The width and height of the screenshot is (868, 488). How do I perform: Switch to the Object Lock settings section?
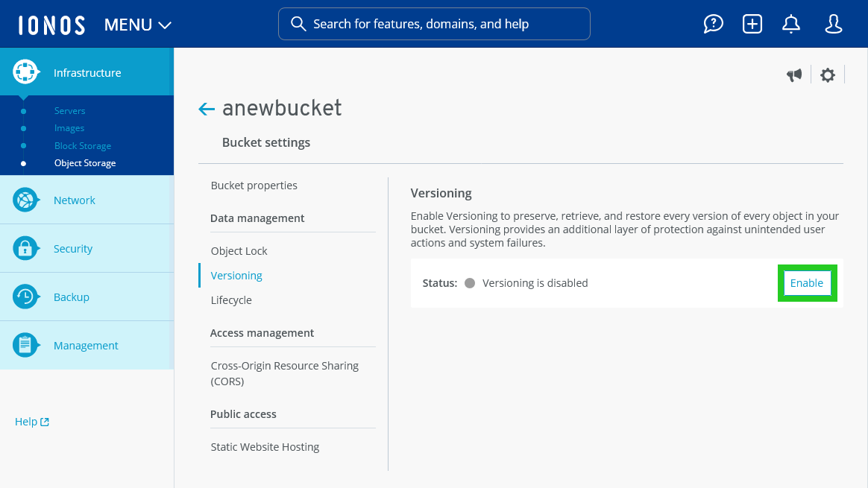point(239,250)
